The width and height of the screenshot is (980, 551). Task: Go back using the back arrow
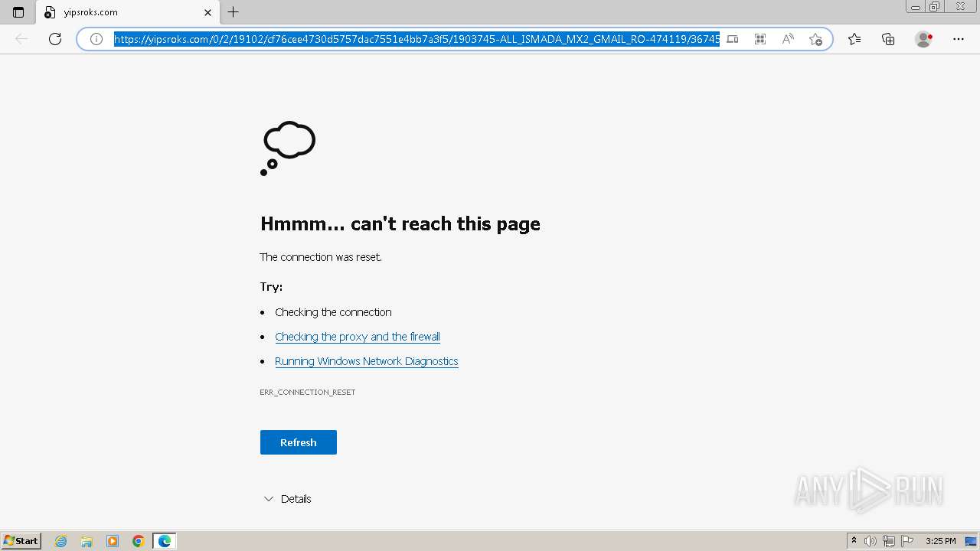click(x=21, y=39)
